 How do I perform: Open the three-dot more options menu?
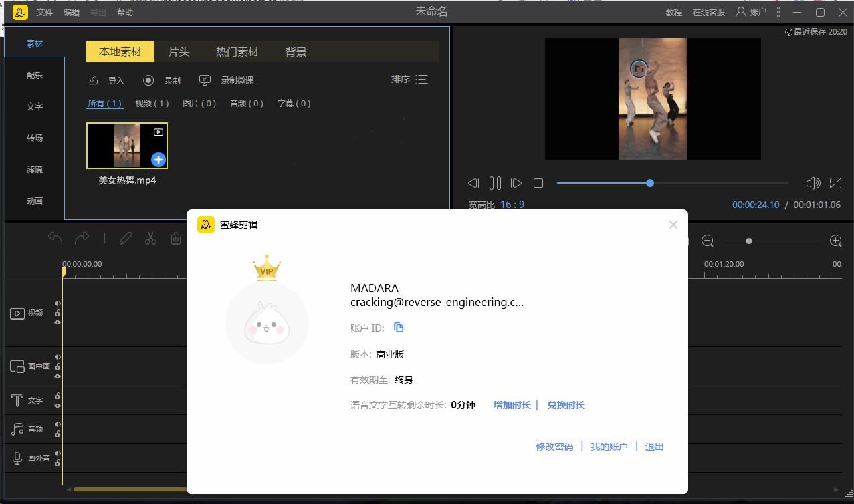[778, 12]
